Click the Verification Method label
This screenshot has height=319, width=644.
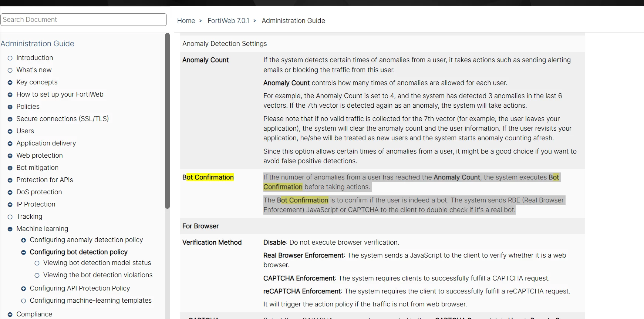(x=212, y=242)
